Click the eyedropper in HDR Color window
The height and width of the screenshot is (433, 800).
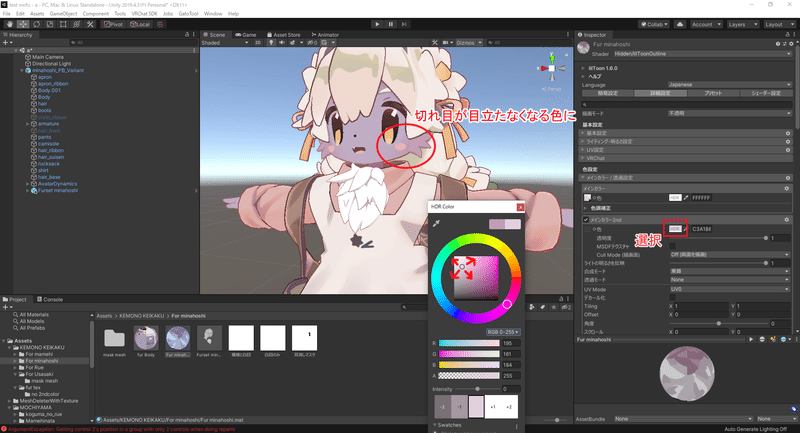(x=436, y=223)
